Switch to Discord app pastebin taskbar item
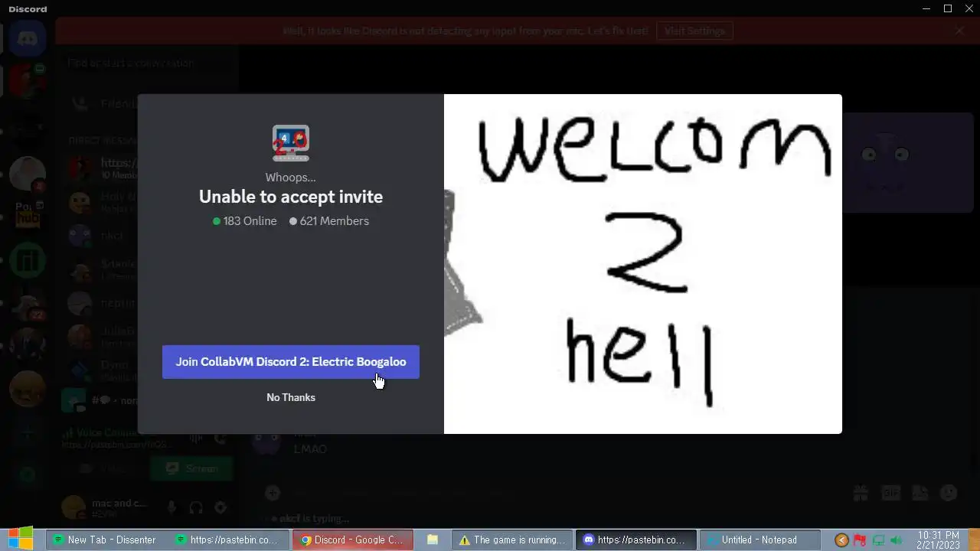This screenshot has height=551, width=980. 635,540
